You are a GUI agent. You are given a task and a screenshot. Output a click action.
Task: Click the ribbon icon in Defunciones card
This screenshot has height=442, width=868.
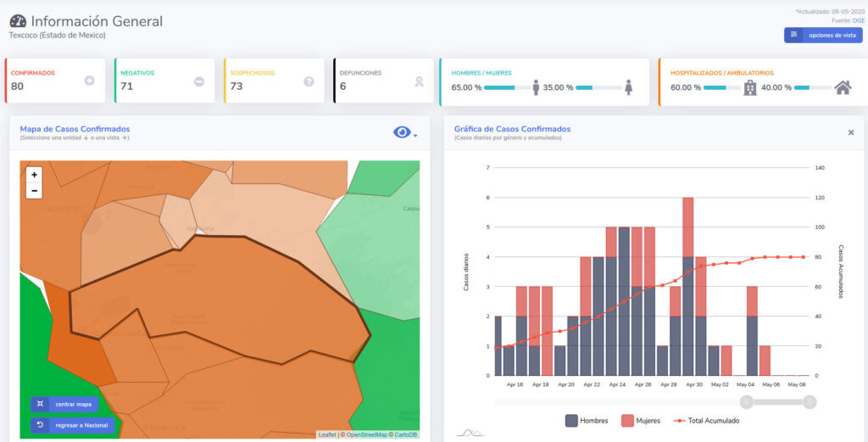tap(419, 81)
